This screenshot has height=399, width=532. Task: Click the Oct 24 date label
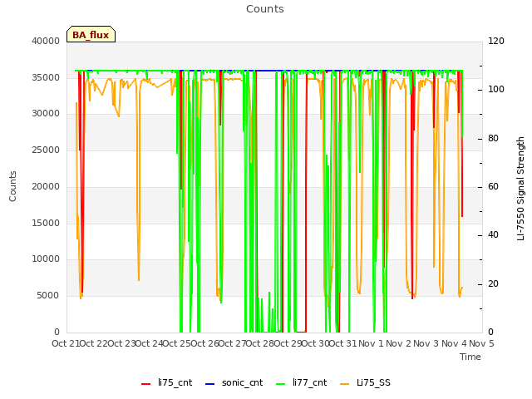150,343
